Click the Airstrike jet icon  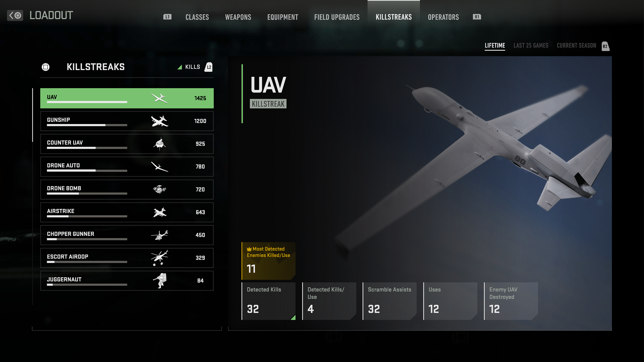[160, 212]
